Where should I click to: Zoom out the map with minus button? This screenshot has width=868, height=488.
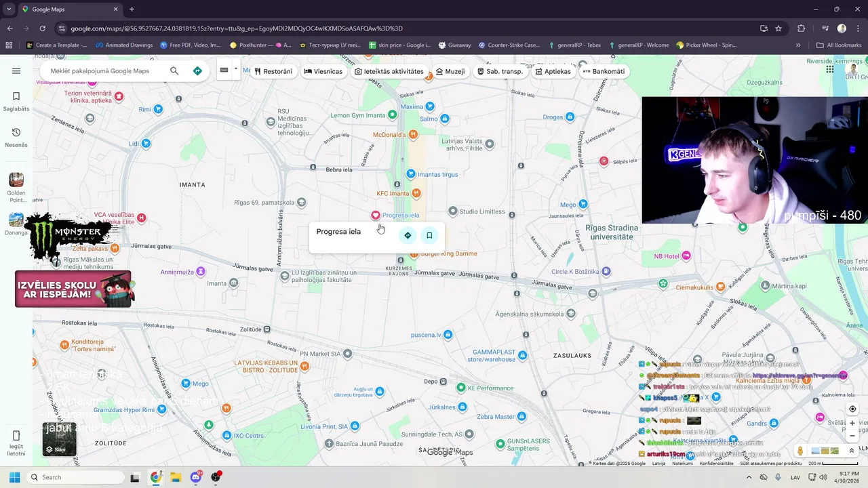[852, 436]
